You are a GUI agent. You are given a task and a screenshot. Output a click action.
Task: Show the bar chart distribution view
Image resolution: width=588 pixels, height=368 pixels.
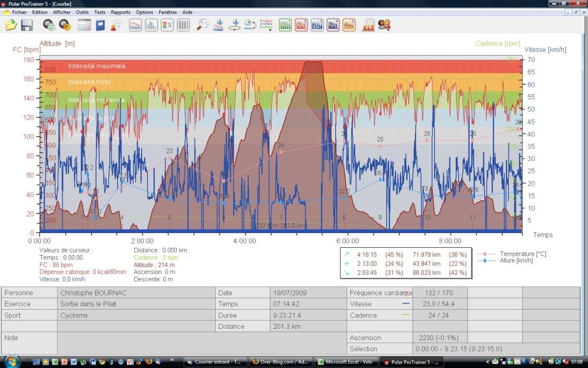(x=151, y=25)
